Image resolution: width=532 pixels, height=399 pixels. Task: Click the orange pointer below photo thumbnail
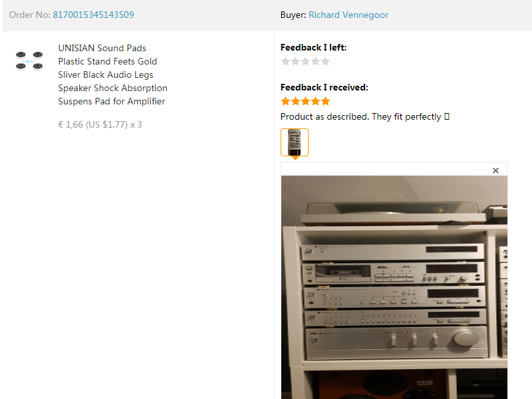[295, 158]
